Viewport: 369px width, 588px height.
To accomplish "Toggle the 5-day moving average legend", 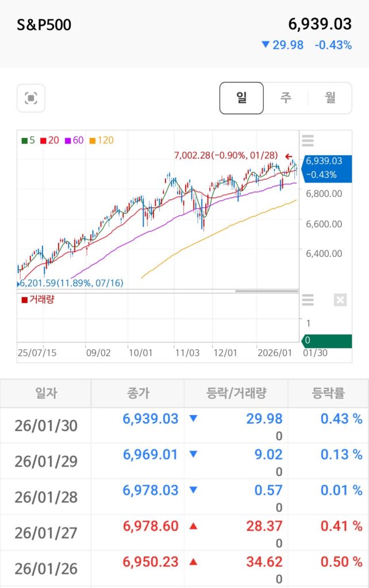I will point(28,140).
